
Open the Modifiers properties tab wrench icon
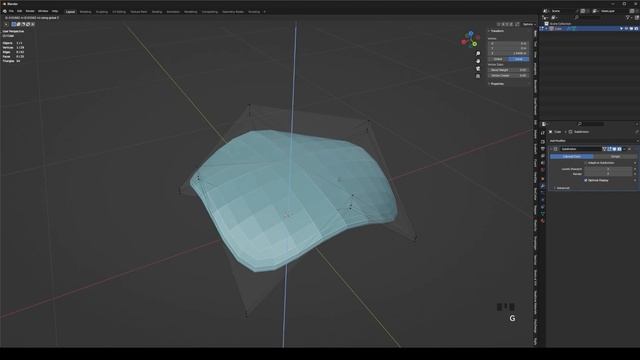click(x=542, y=186)
